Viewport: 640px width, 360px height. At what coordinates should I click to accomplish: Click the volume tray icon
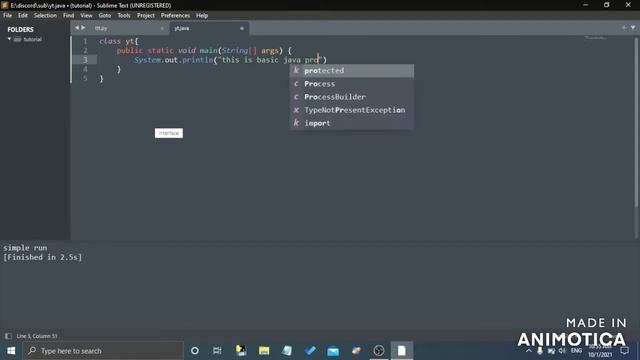[562, 351]
